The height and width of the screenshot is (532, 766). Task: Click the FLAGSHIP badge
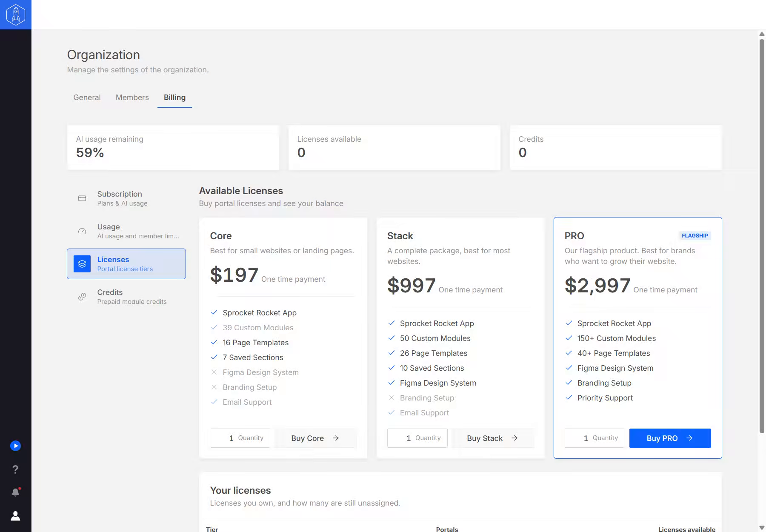[695, 236]
